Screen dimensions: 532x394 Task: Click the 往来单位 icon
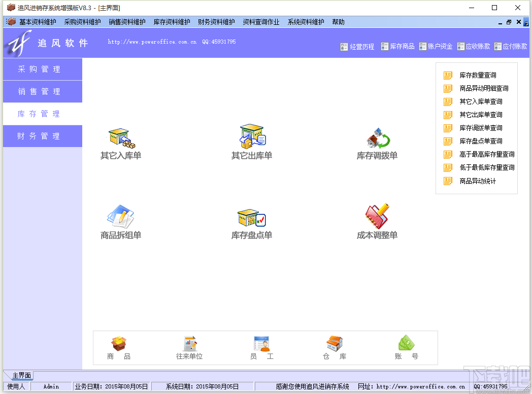pyautogui.click(x=190, y=343)
